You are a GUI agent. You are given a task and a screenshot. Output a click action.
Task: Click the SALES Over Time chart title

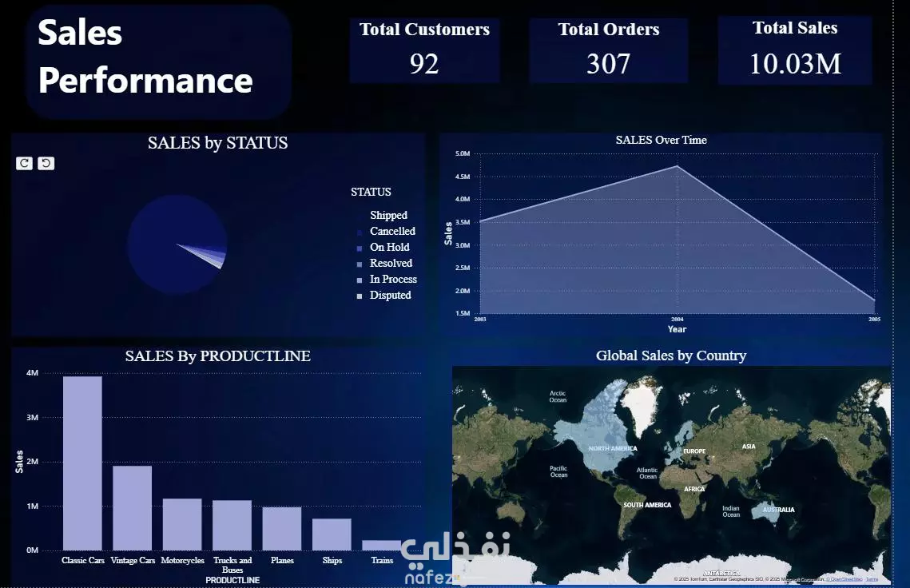point(661,140)
